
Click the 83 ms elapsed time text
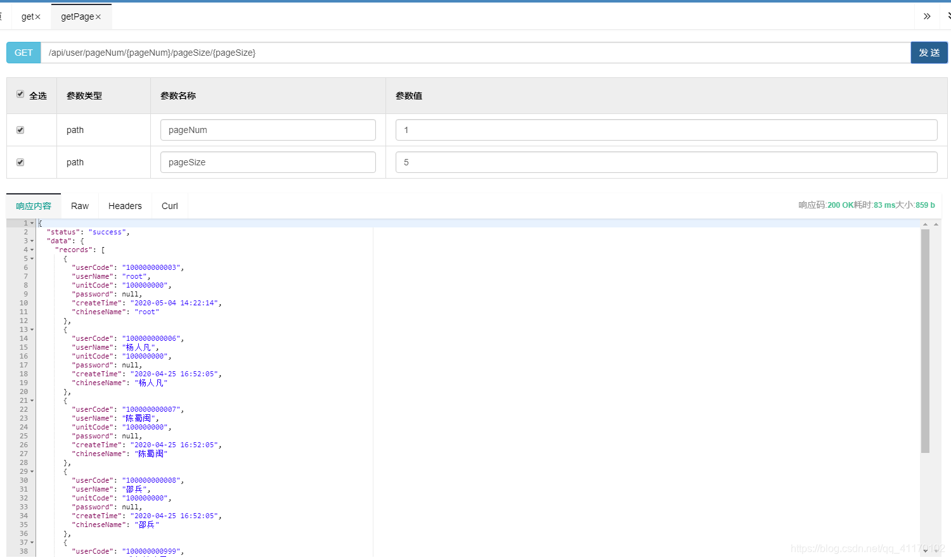[884, 205]
